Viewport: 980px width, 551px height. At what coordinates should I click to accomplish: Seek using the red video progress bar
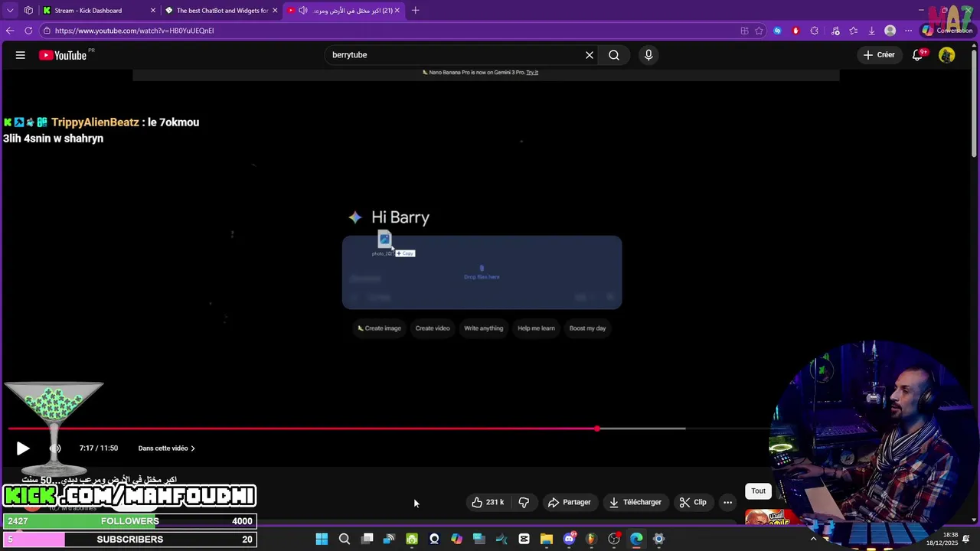(x=302, y=429)
